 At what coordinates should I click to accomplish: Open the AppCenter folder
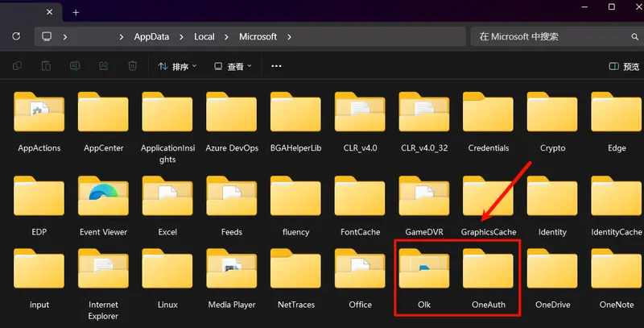pyautogui.click(x=103, y=122)
